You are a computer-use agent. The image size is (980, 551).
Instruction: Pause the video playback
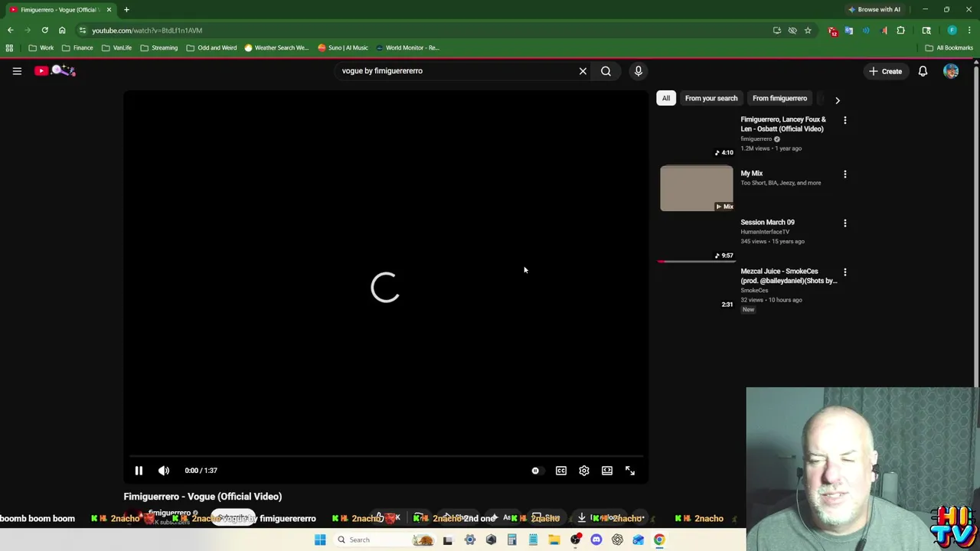pyautogui.click(x=139, y=471)
